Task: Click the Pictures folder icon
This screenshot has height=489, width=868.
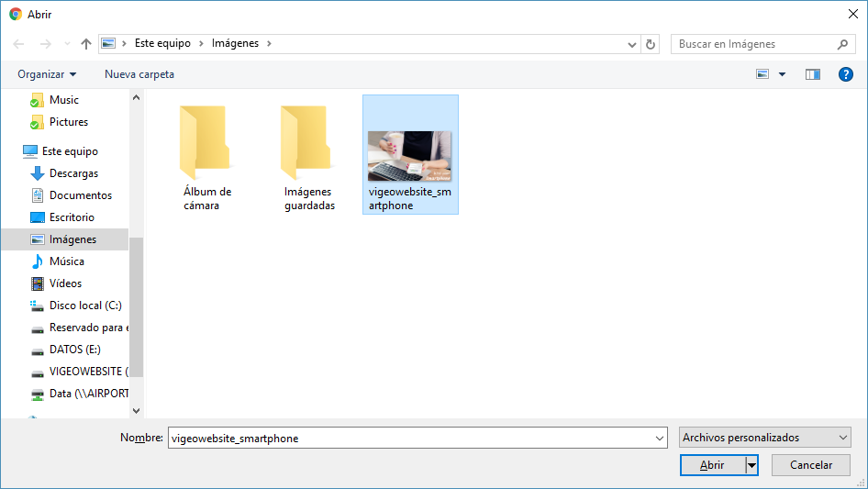Action: 37,122
